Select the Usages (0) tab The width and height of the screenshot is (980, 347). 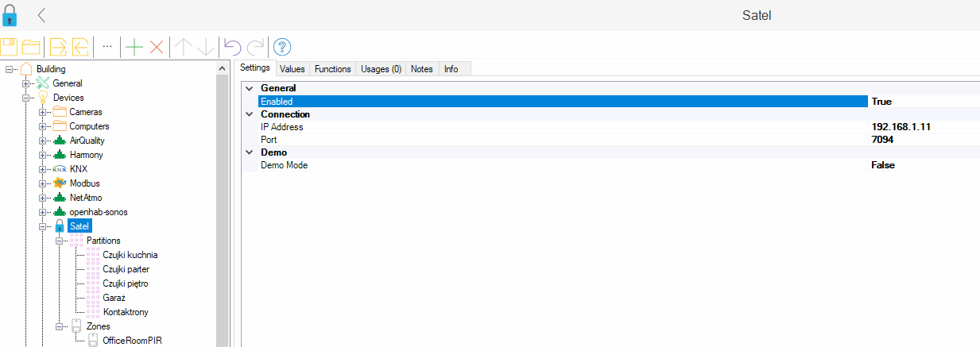point(381,69)
